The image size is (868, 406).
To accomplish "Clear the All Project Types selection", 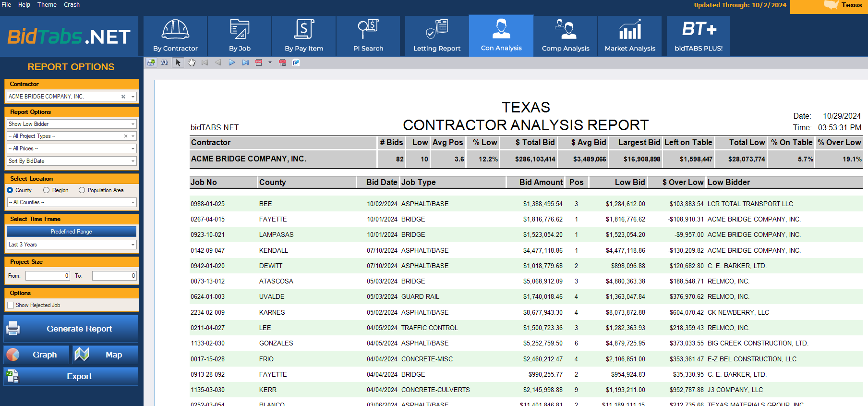I will pyautogui.click(x=126, y=136).
